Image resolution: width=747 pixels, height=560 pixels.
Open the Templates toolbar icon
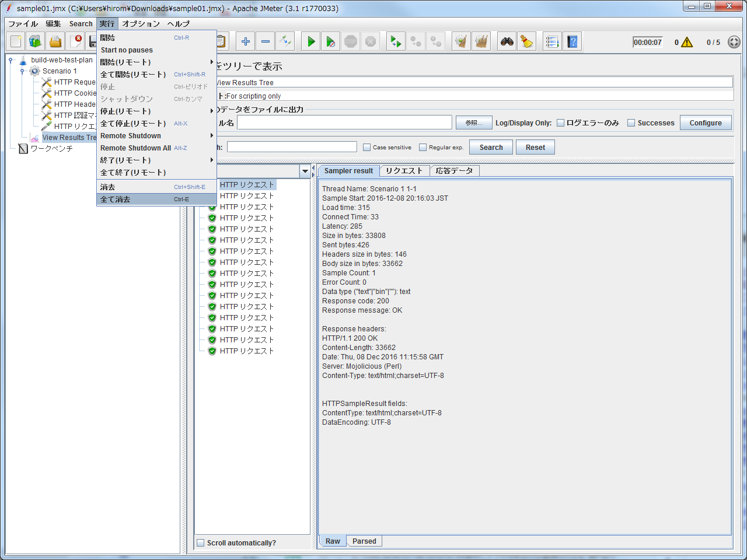[36, 41]
